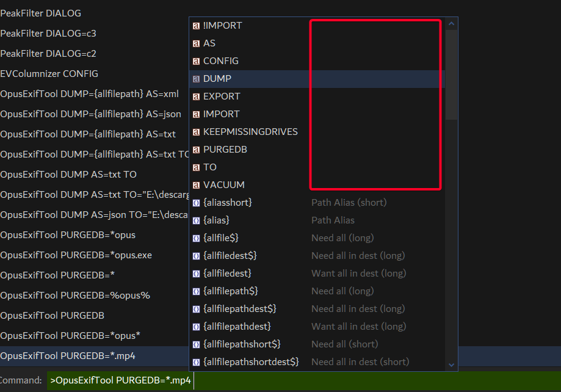Click inside the Command input field
The image size is (561, 392).
(366, 380)
